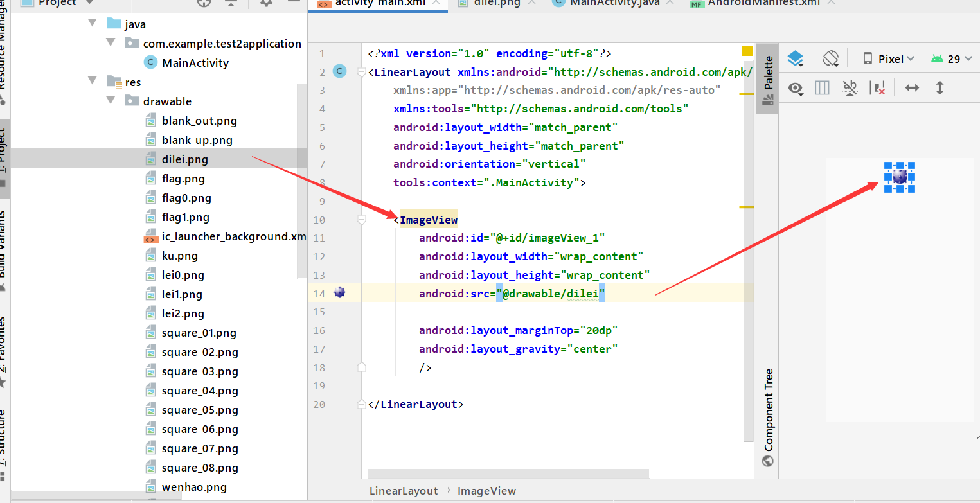Select blank_out.png in drawable folder

pyautogui.click(x=199, y=121)
